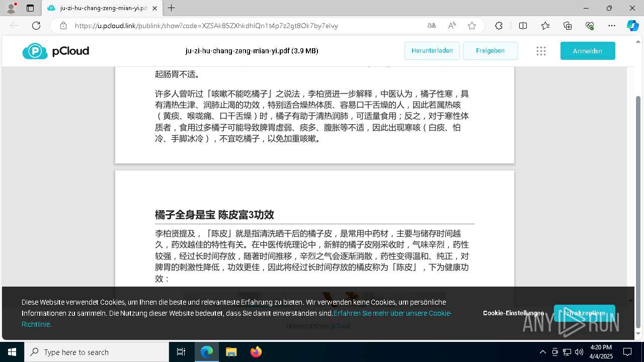Open Browser essentials heart icon
The image size is (644, 362).
(590, 26)
